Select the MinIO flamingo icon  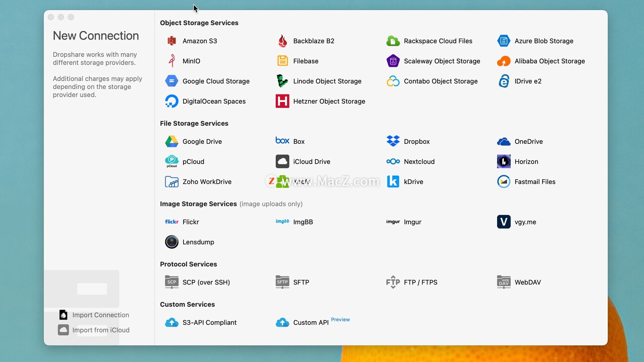pos(172,61)
